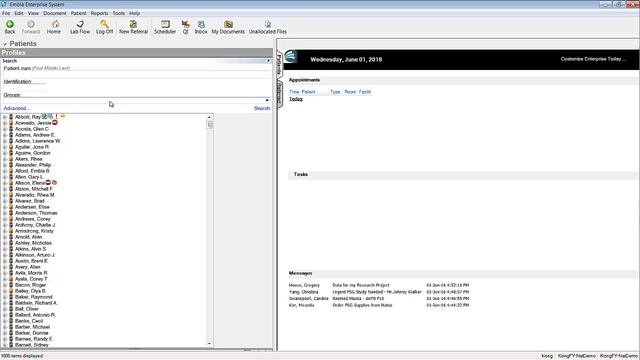Click Customize Enterprise Today link
This screenshot has width=640, height=360.
(x=593, y=59)
